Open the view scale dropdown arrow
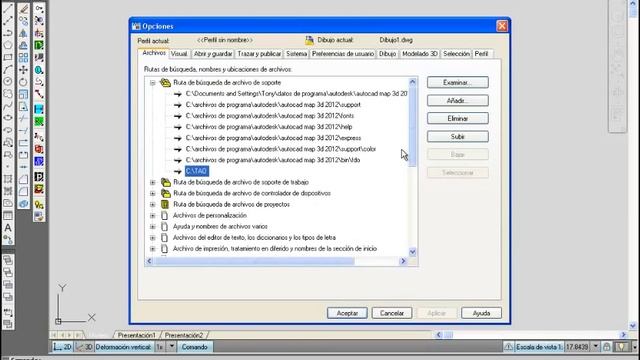 596,347
